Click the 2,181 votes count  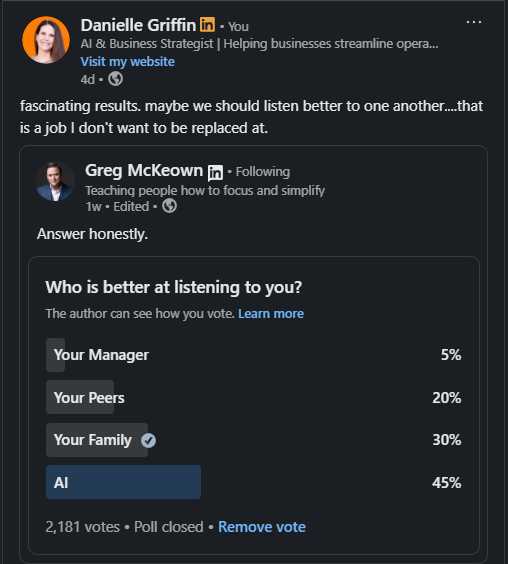click(x=82, y=527)
